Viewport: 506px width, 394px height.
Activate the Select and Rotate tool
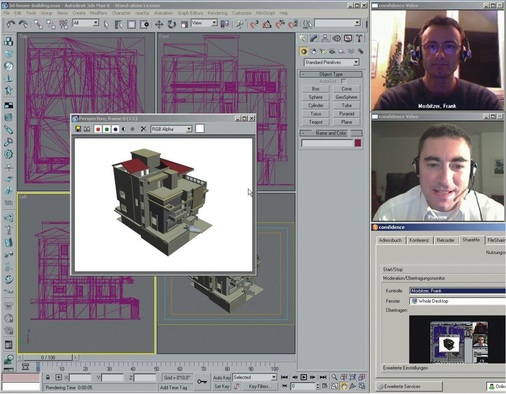pos(172,24)
